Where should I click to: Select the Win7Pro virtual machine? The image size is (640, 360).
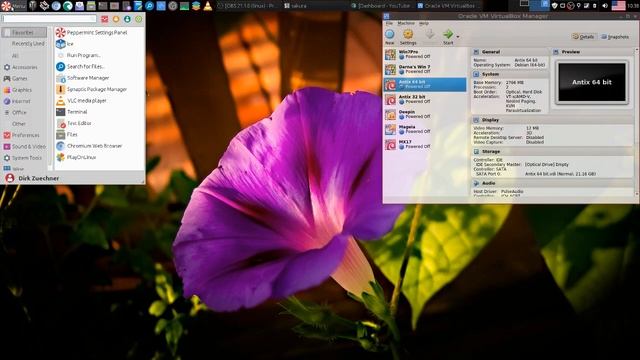coord(425,54)
